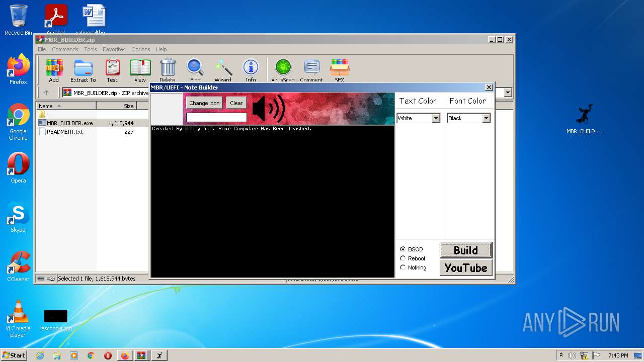The height and width of the screenshot is (362, 644).
Task: Show hidden system tray icons
Action: tap(561, 355)
